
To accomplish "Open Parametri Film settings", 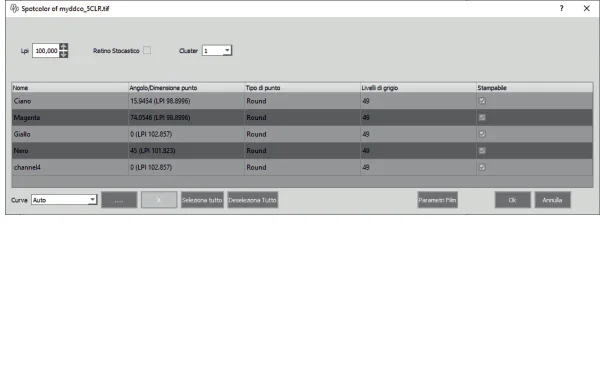I will point(437,200).
